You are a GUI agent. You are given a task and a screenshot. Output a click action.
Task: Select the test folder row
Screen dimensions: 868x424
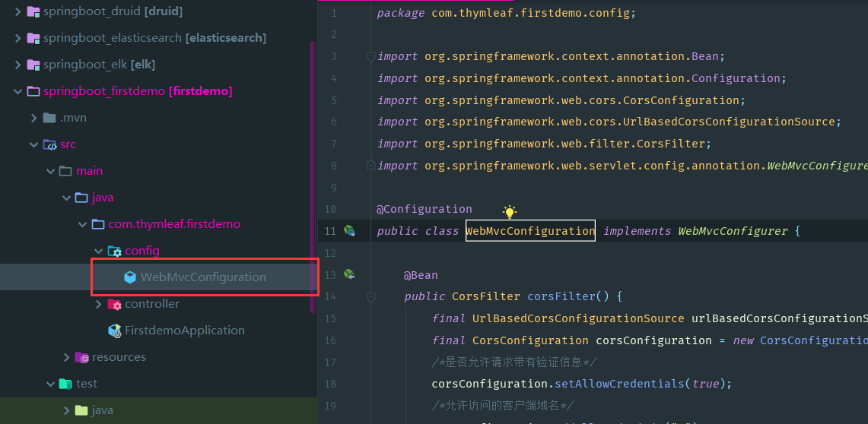[x=158, y=384]
